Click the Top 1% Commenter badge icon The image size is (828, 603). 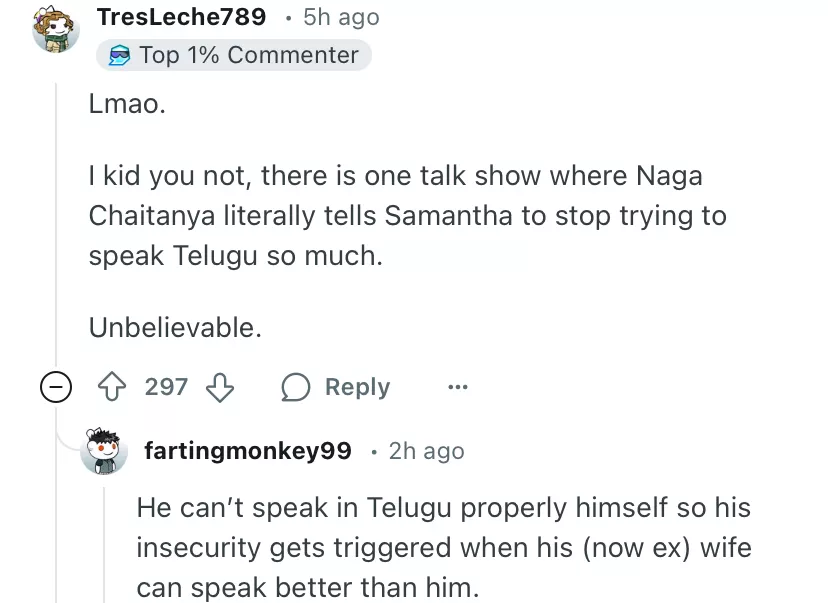(119, 55)
